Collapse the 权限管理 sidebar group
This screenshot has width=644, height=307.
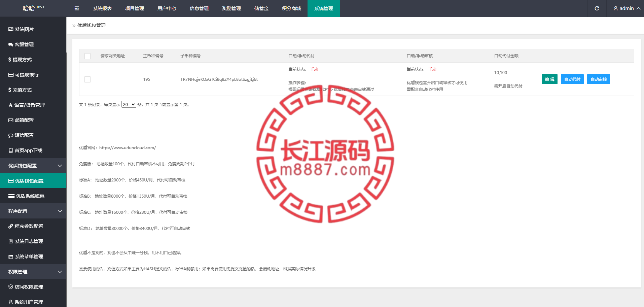tap(60, 272)
